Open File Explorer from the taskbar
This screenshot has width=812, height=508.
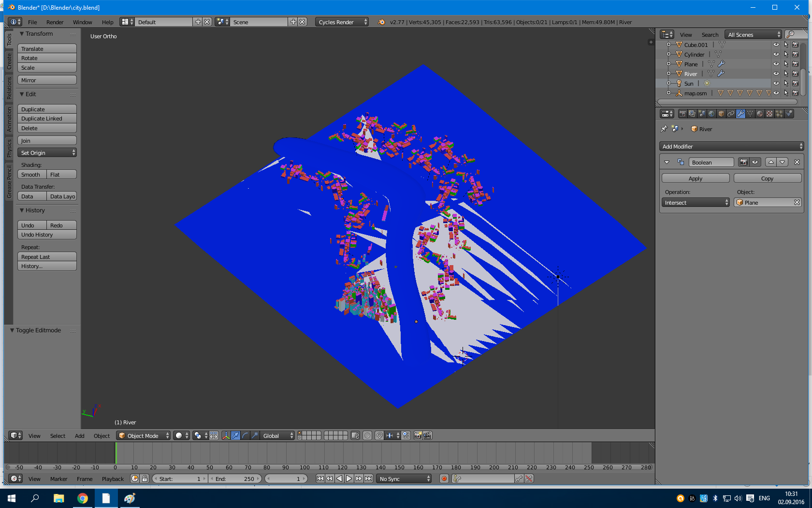click(x=59, y=498)
